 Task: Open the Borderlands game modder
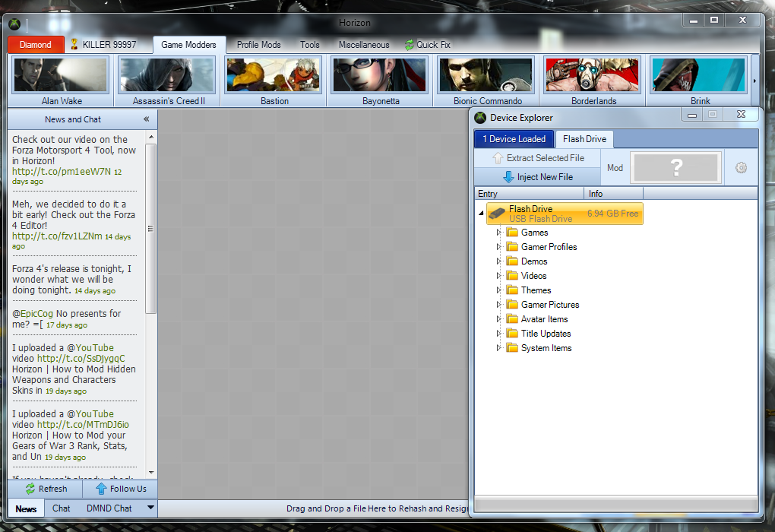pyautogui.click(x=593, y=75)
